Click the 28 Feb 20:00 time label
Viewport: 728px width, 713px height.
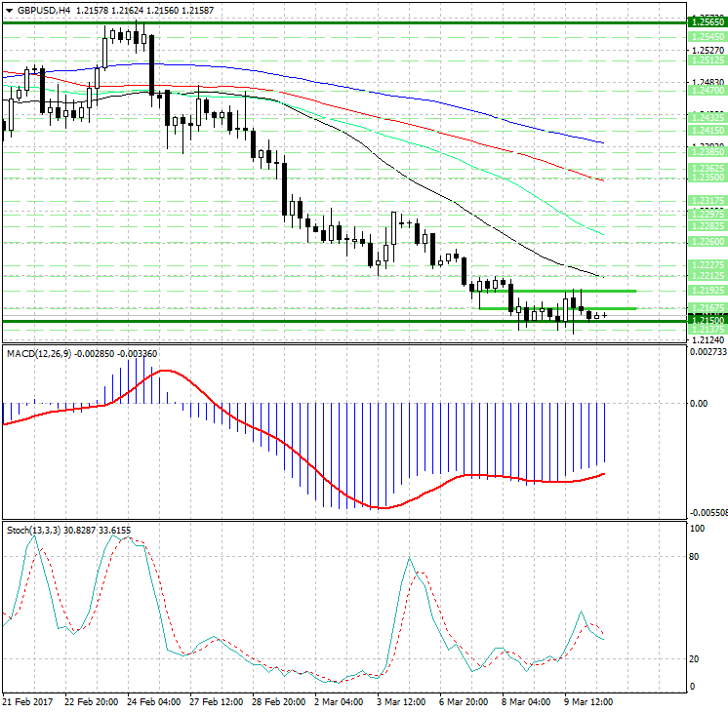(278, 701)
